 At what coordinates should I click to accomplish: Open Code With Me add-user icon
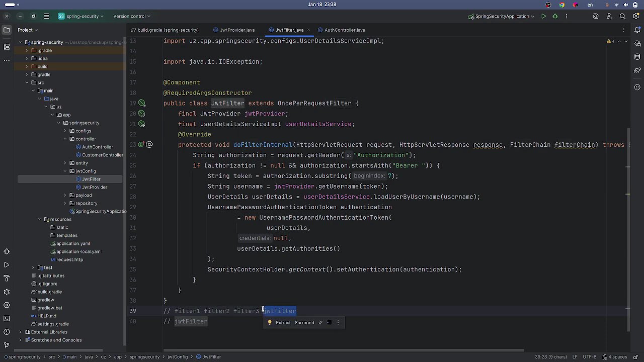[609, 16]
